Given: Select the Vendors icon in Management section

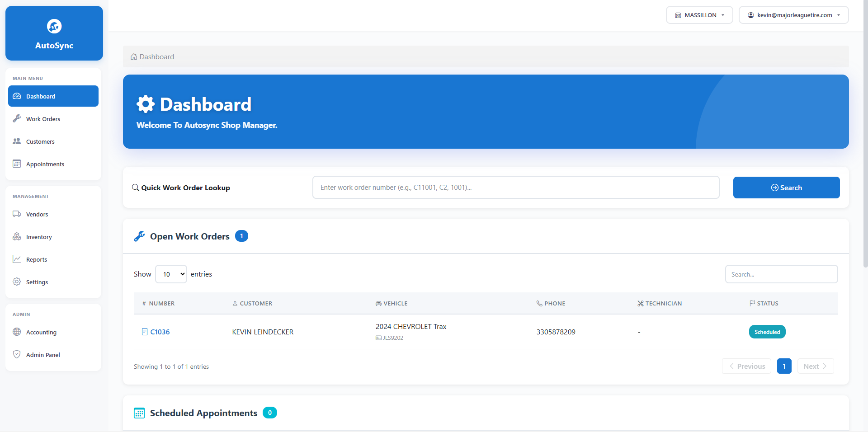Looking at the screenshot, I should tap(17, 214).
